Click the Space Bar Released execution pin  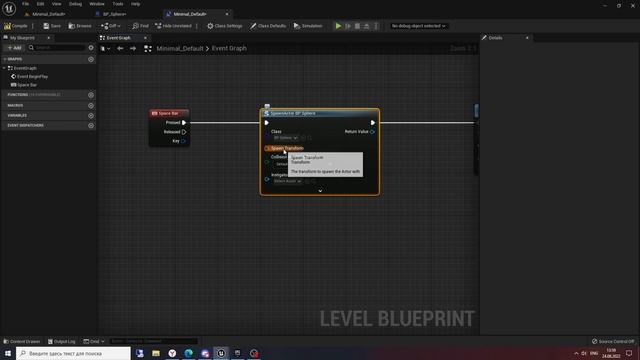click(184, 132)
